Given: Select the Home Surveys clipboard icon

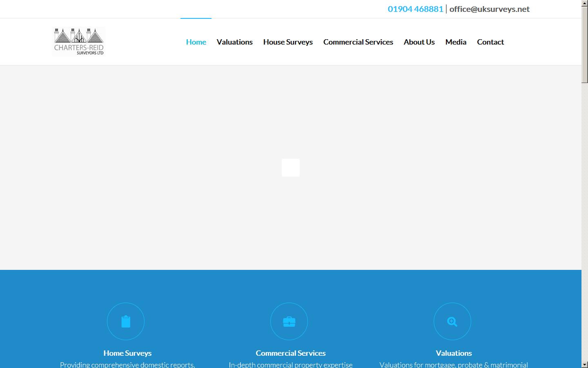Looking at the screenshot, I should [125, 321].
